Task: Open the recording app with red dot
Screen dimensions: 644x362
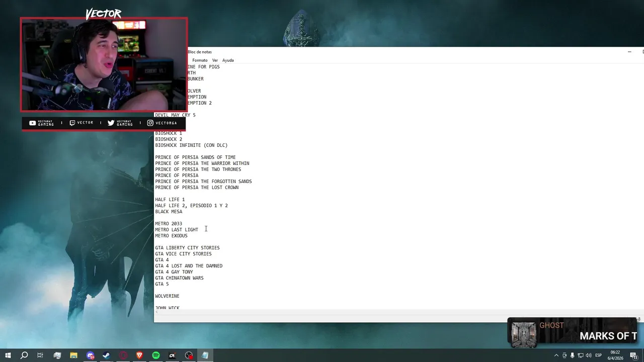Action: click(x=189, y=355)
